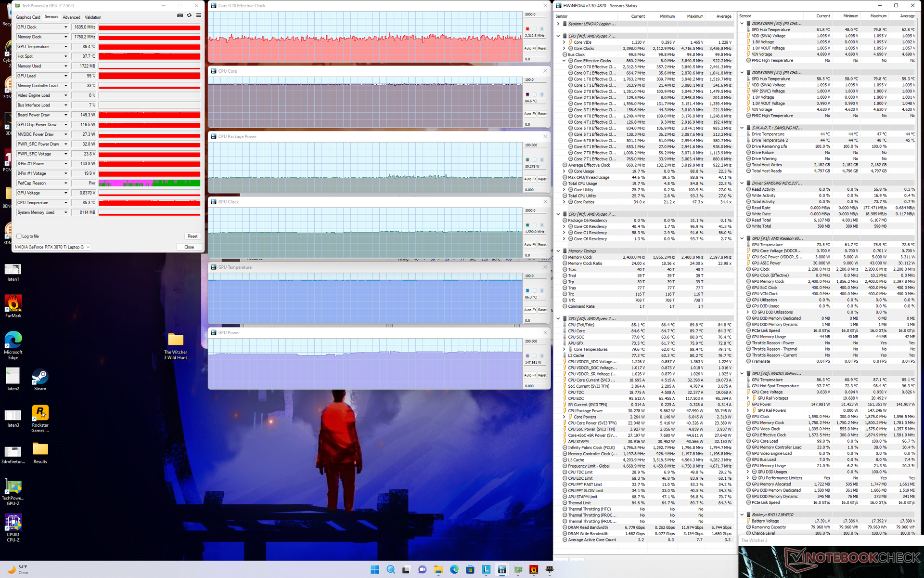Click the 5000.0 max value field of Core 0 graph

[x=535, y=14]
